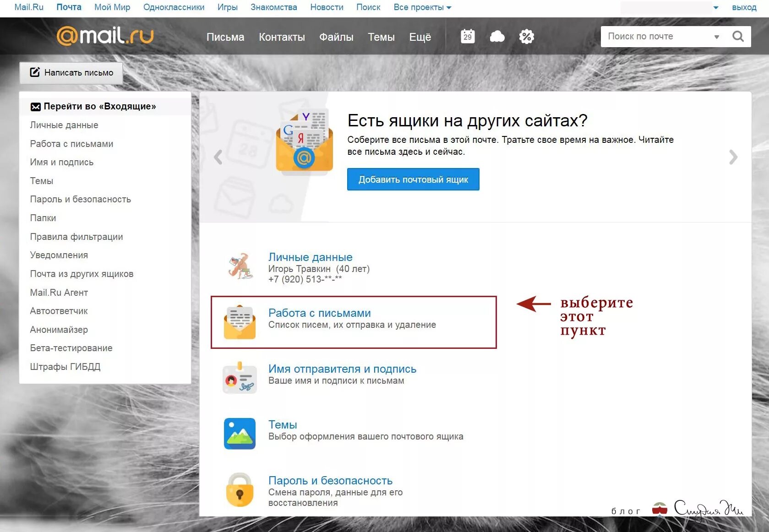769x532 pixels.
Task: Click the envelope icon for Работа с письмами
Action: 240,322
